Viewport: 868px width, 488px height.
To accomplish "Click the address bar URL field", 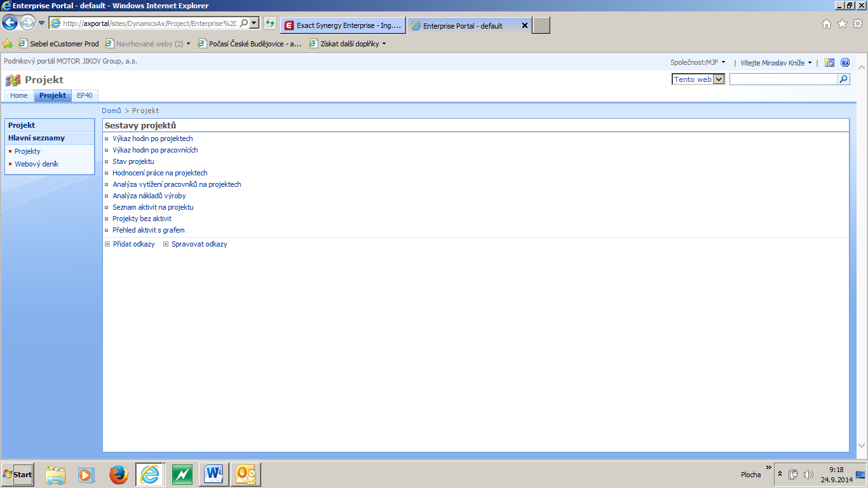I will pos(149,24).
